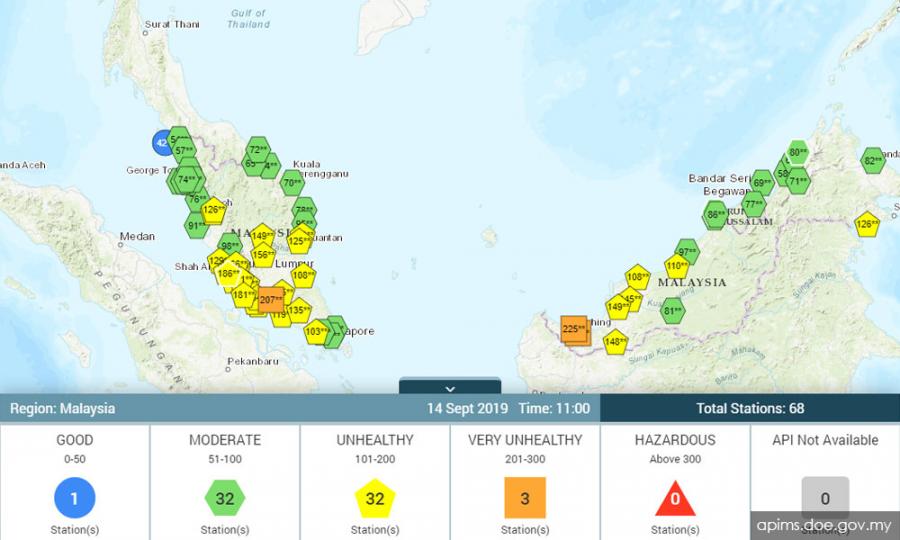The image size is (900, 540).
Task: Click the blue Good stations count circle
Action: tap(74, 498)
